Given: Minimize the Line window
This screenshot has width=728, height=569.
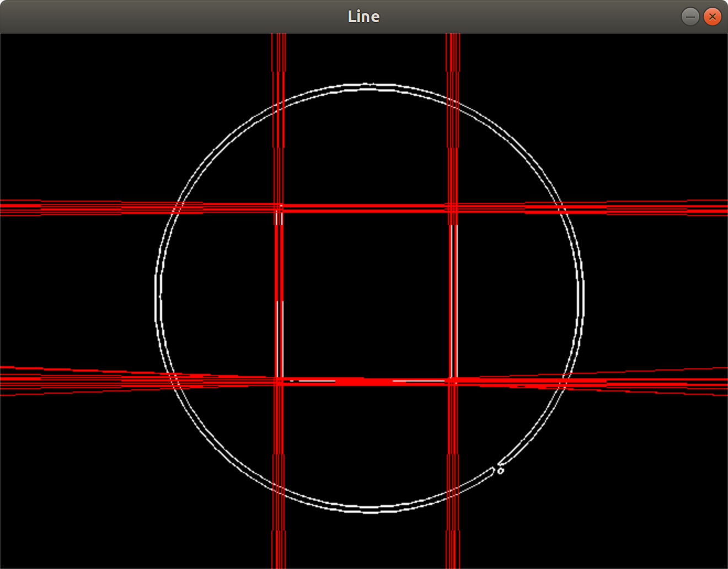Looking at the screenshot, I should pyautogui.click(x=690, y=17).
